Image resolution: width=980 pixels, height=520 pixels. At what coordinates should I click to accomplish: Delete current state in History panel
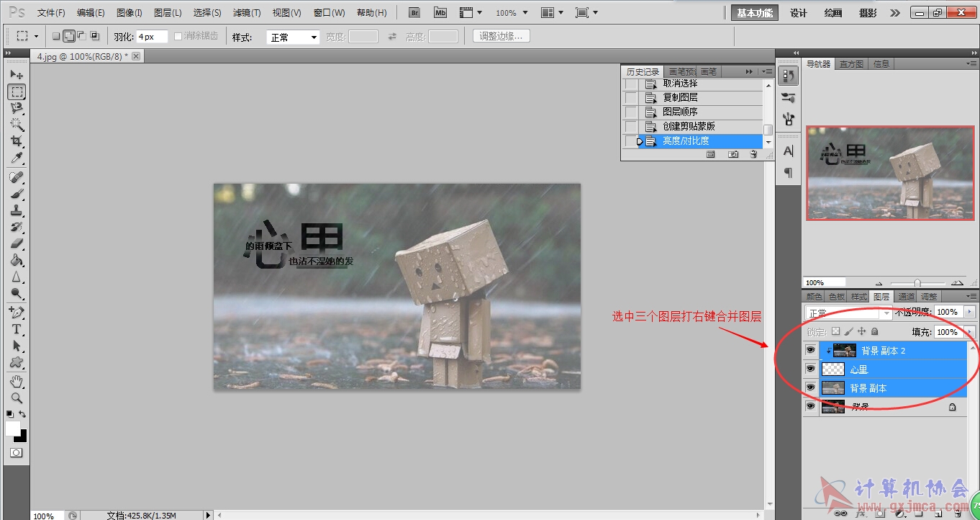coord(753,154)
